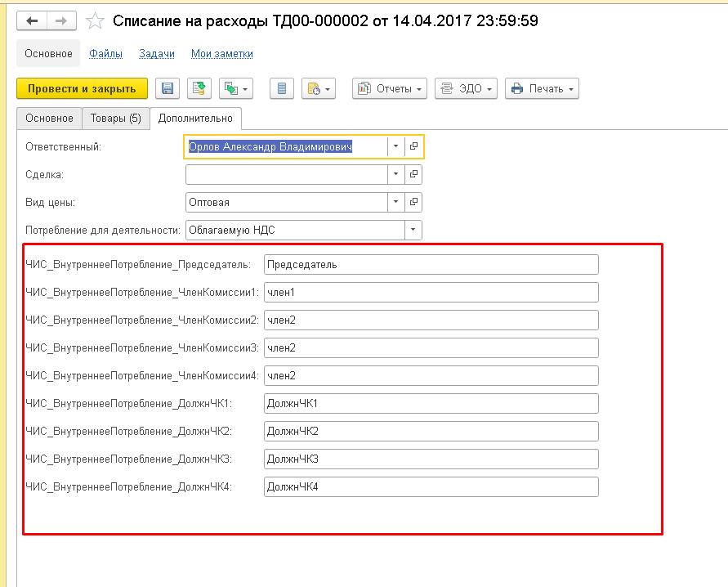This screenshot has width=728, height=587.
Task: Click the empty Сделка input field
Action: (x=287, y=174)
